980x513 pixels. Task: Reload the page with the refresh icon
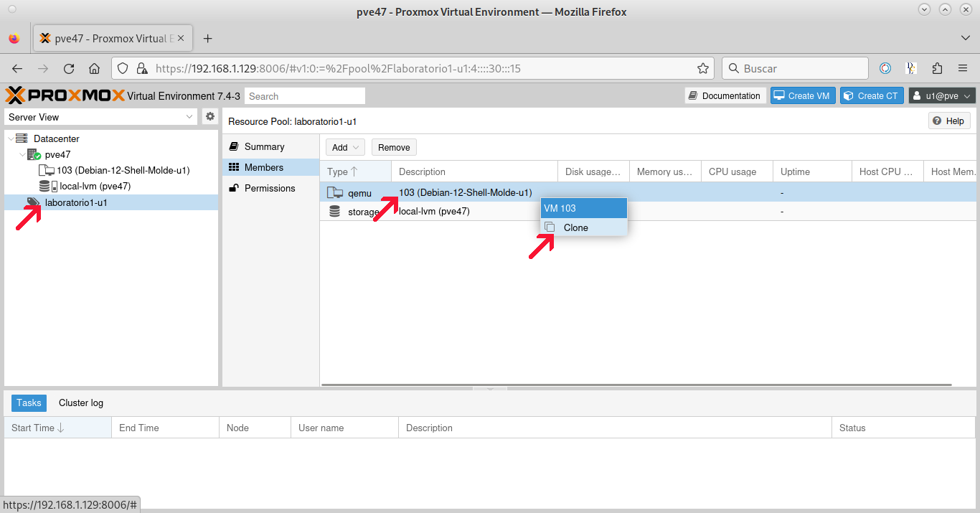(69, 69)
